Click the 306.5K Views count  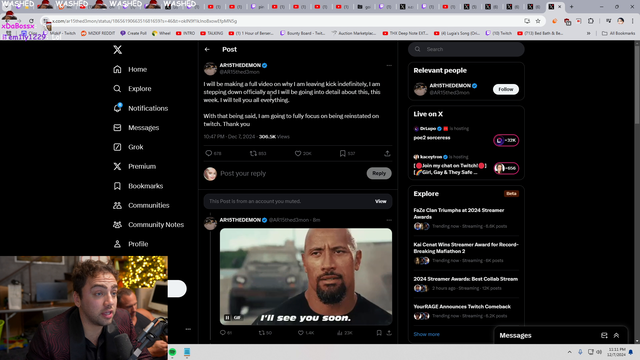click(274, 137)
